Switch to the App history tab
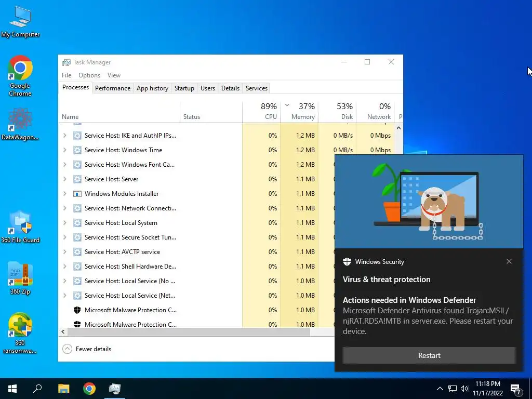Image resolution: width=532 pixels, height=399 pixels. pos(152,88)
